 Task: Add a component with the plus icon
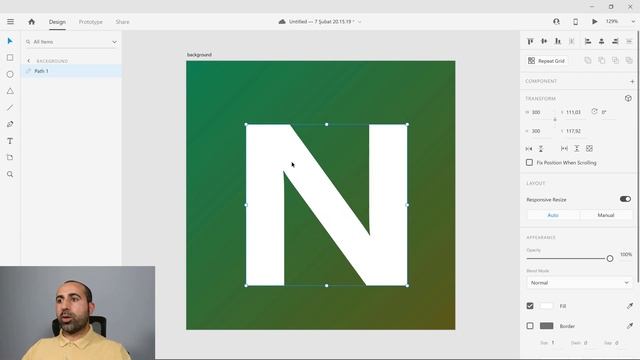click(x=632, y=81)
